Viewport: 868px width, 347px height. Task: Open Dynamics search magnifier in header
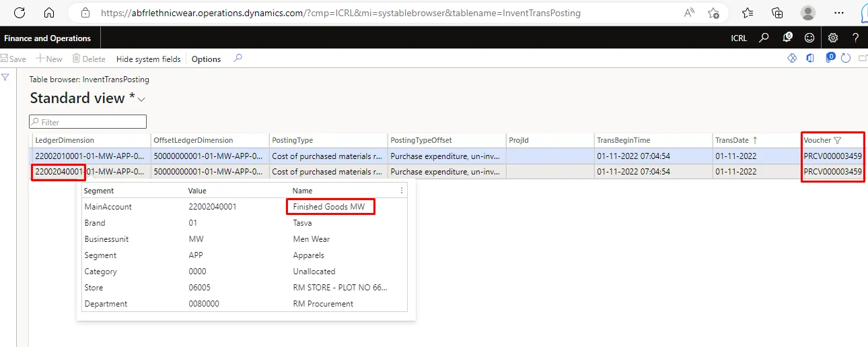tap(764, 38)
